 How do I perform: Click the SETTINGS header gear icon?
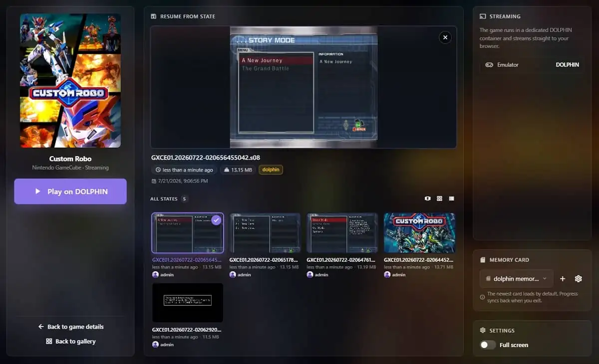[483, 331]
